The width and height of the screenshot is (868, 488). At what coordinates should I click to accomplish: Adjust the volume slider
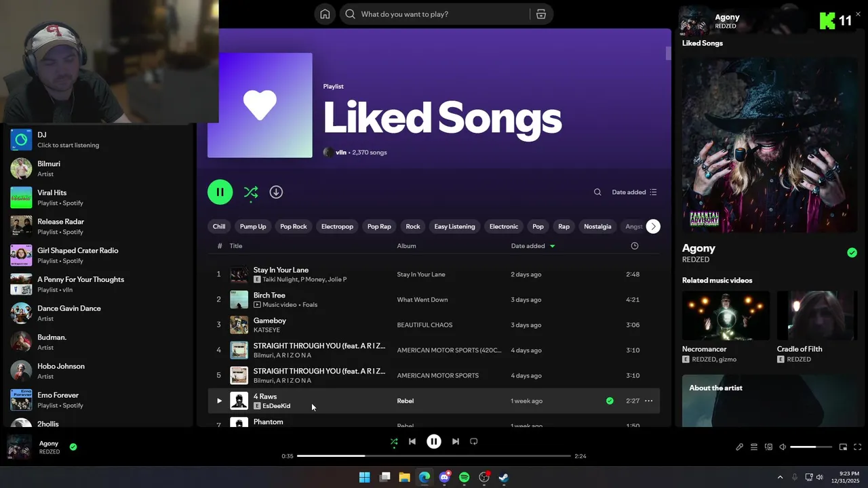811,447
